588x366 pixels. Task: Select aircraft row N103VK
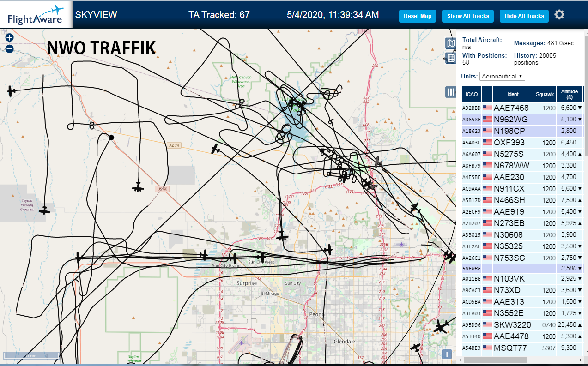pos(522,279)
